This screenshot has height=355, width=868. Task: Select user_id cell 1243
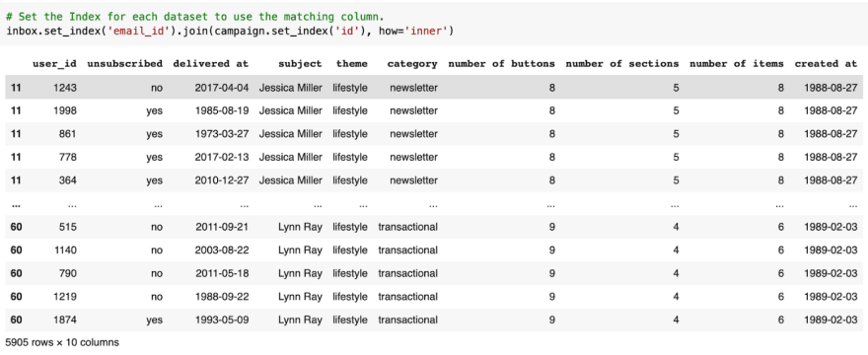(x=66, y=88)
